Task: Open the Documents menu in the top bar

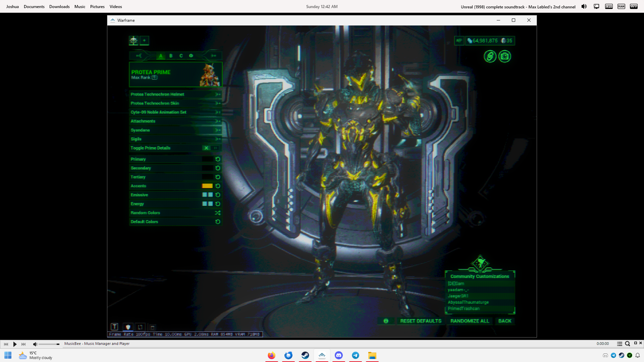Action: click(34, 7)
